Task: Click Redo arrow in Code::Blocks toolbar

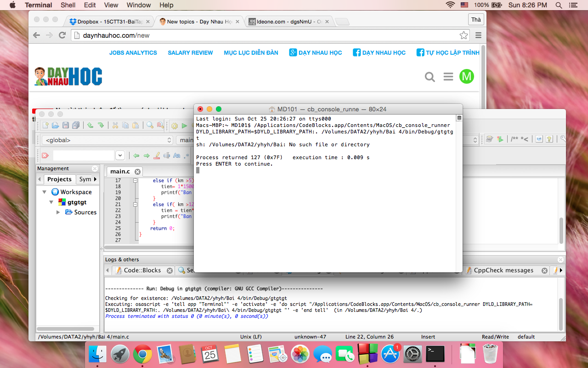Action: (101, 125)
